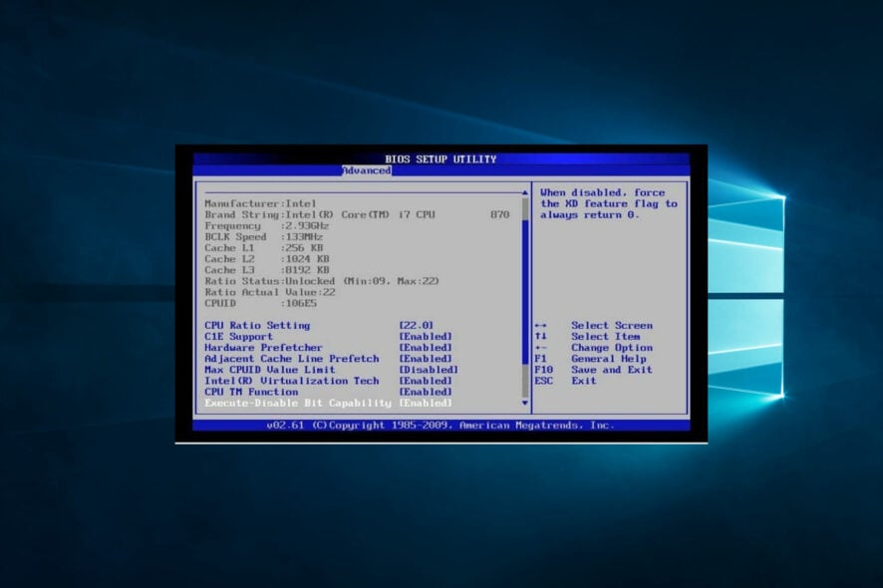The width and height of the screenshot is (883, 588).
Task: Click the F10 Save and Exit entry
Action: (594, 370)
